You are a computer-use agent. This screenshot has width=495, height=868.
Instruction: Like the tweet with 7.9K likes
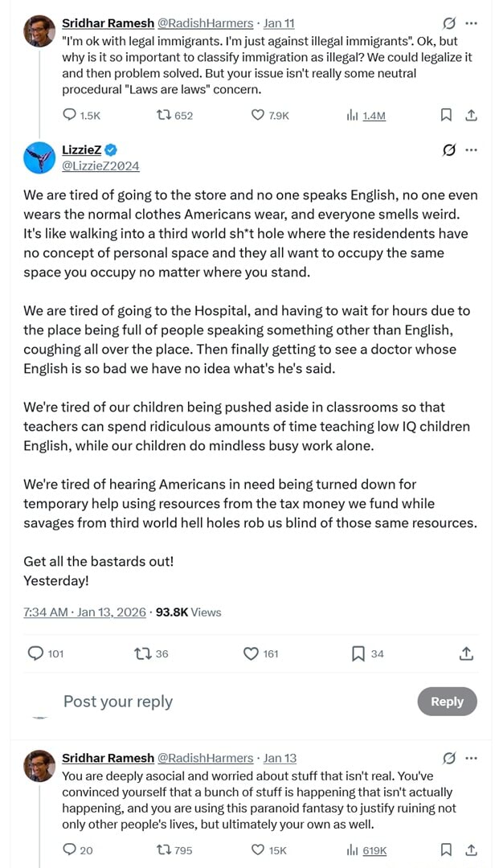click(258, 115)
